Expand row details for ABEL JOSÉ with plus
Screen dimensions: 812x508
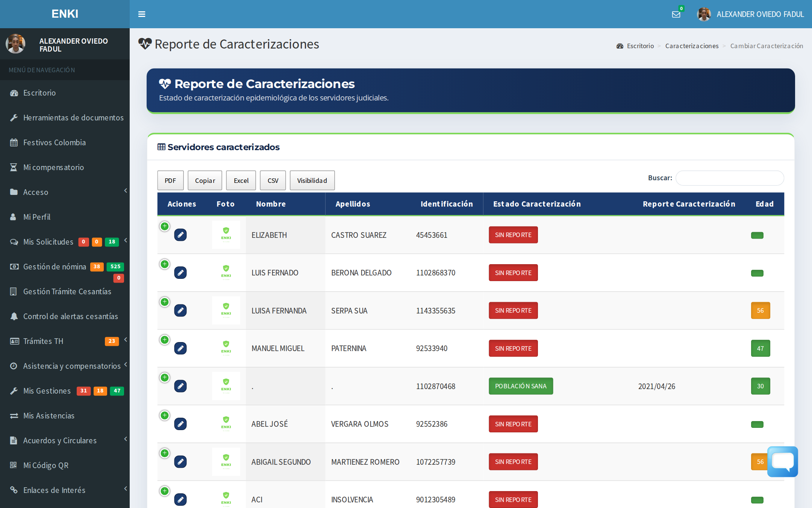click(x=165, y=415)
